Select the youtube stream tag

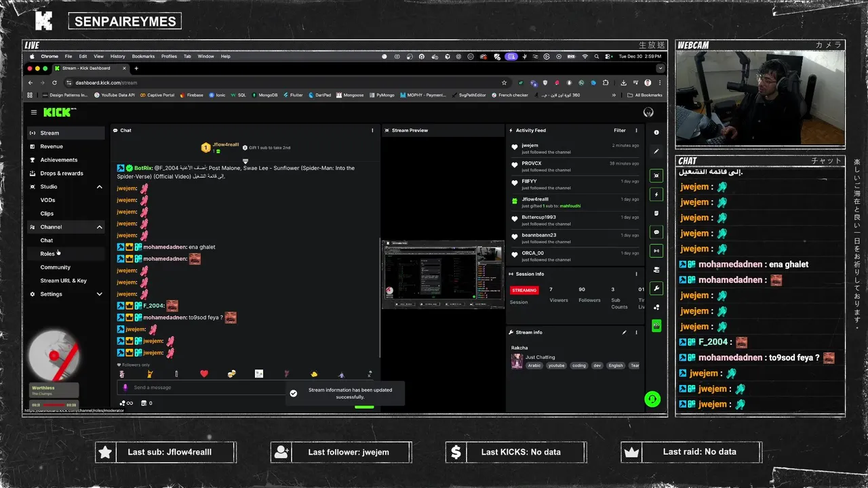[556, 365]
